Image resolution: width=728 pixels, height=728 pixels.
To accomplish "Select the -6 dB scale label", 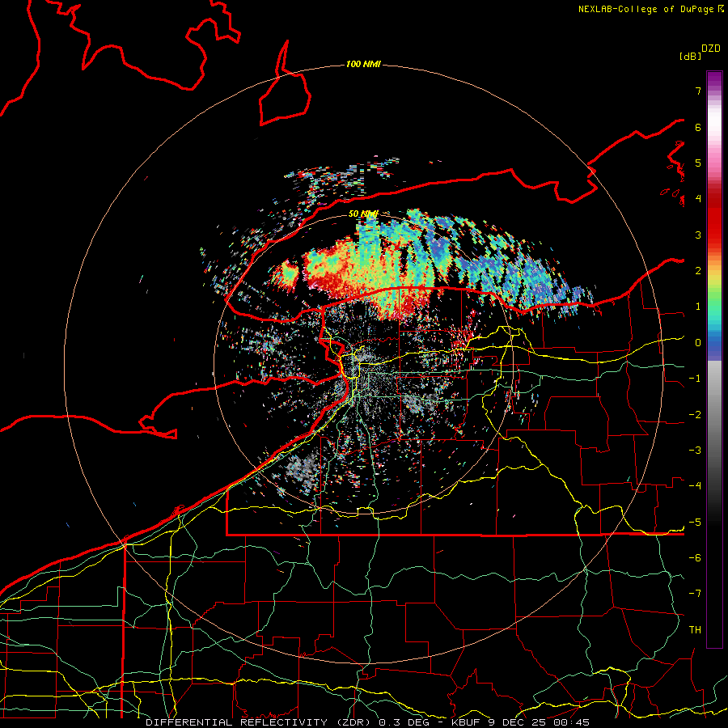I will tap(695, 558).
